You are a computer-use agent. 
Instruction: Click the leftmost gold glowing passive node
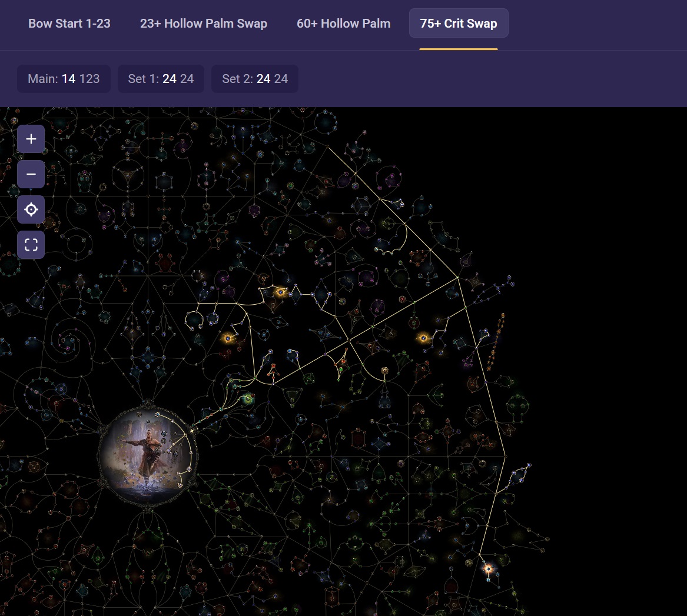click(228, 338)
